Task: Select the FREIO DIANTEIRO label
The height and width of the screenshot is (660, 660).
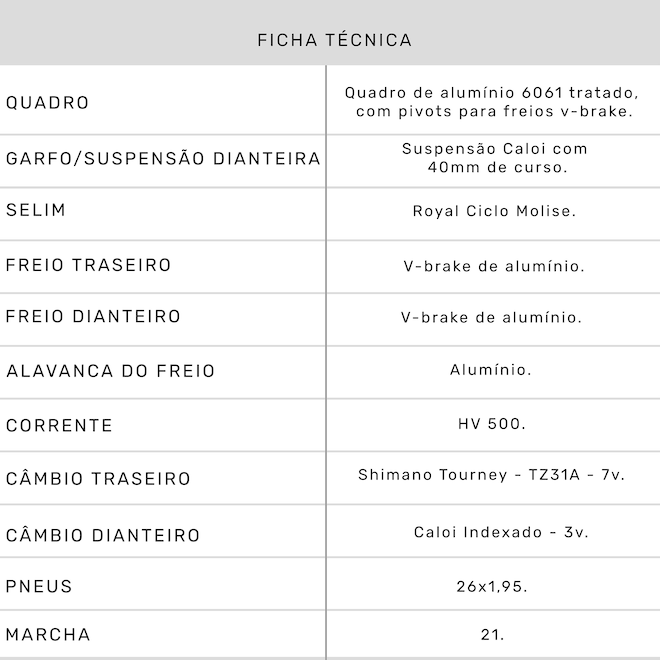Action: coord(94,317)
